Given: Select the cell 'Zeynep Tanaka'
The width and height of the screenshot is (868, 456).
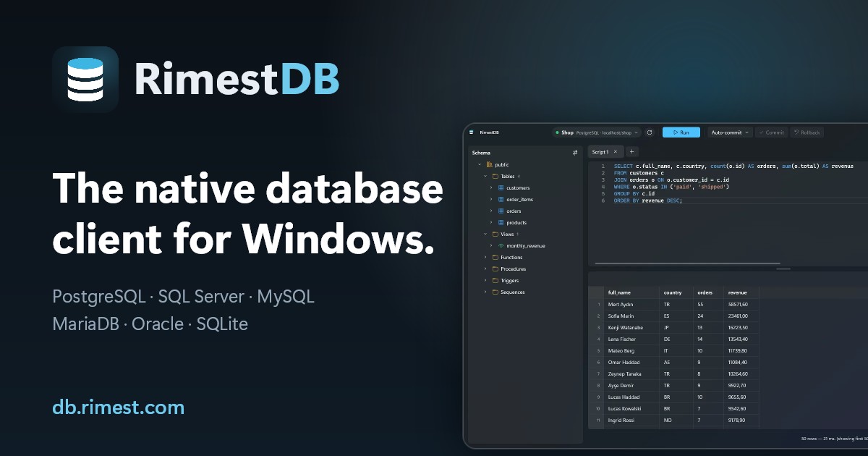Looking at the screenshot, I should click(631, 374).
